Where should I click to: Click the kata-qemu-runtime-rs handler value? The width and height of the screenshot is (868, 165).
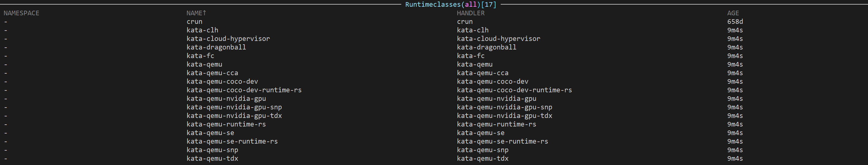pos(496,124)
